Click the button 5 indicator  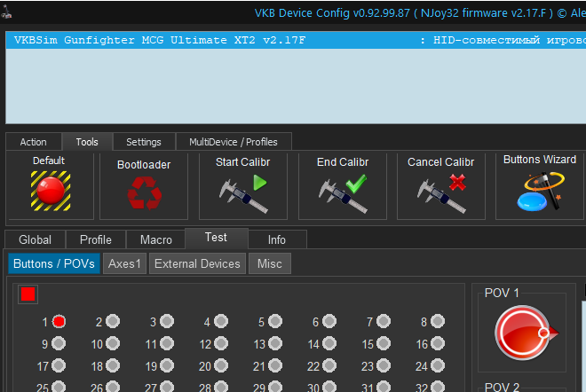coord(275,321)
